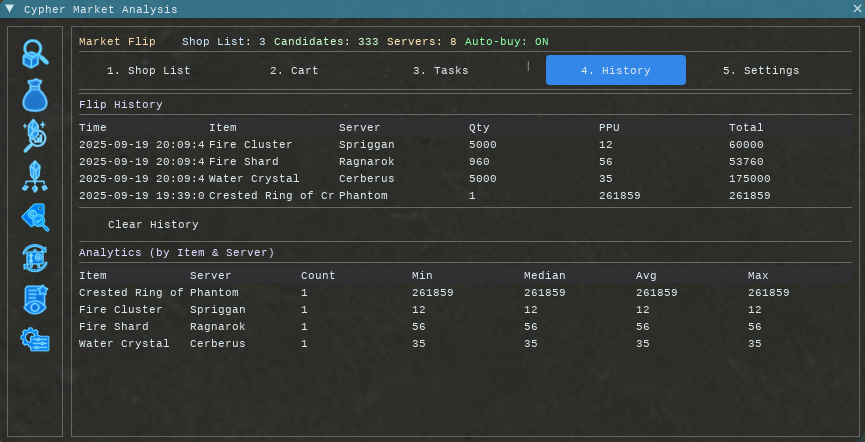This screenshot has height=442, width=865.
Task: Switch to the 1. Shop List tab
Action: point(149,71)
